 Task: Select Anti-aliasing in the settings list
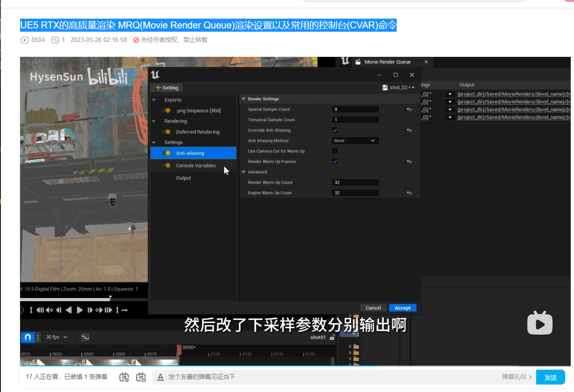[x=193, y=153]
